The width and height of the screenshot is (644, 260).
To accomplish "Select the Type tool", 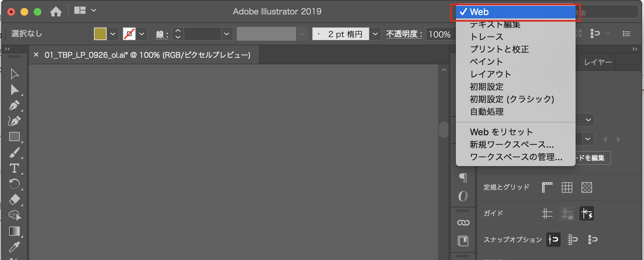I will point(14,168).
